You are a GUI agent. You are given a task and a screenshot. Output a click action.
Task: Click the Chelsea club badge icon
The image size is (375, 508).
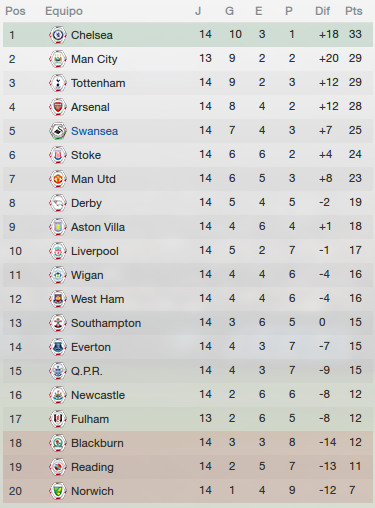pos(58,35)
